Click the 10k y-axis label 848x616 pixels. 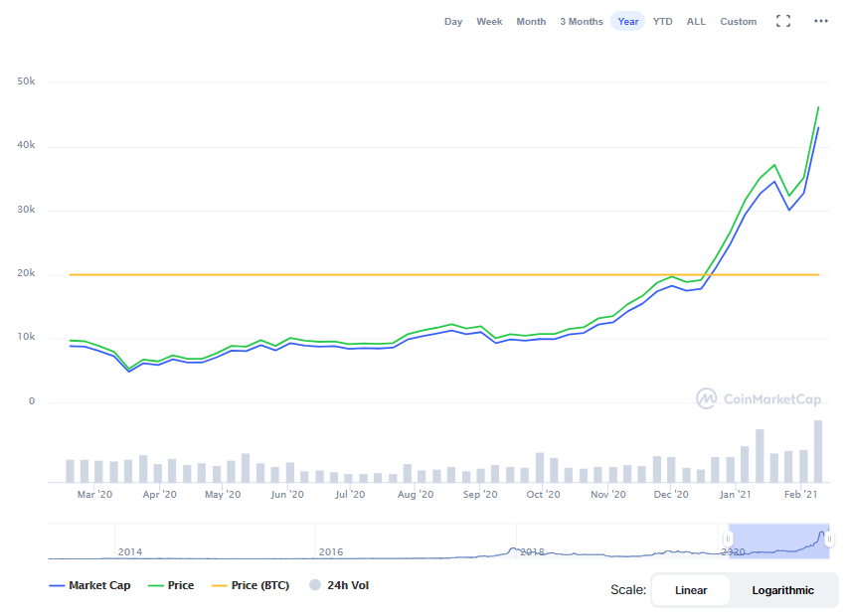[26, 337]
